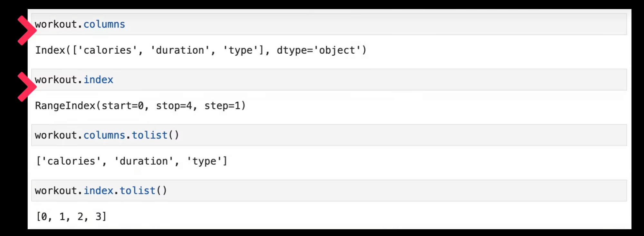Click "tolist" in the index.tolist() cell
The height and width of the screenshot is (236, 644).
138,191
